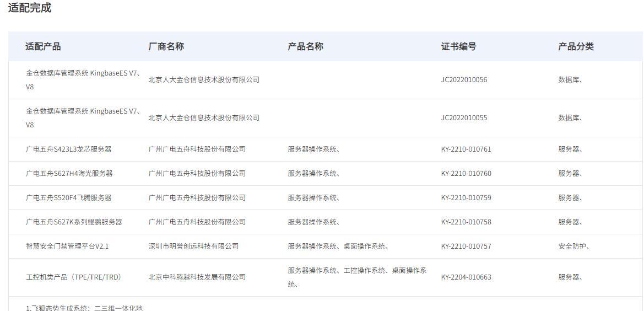Select certificate number KY-2210-010760
The height and width of the screenshot is (311, 644).
point(466,173)
